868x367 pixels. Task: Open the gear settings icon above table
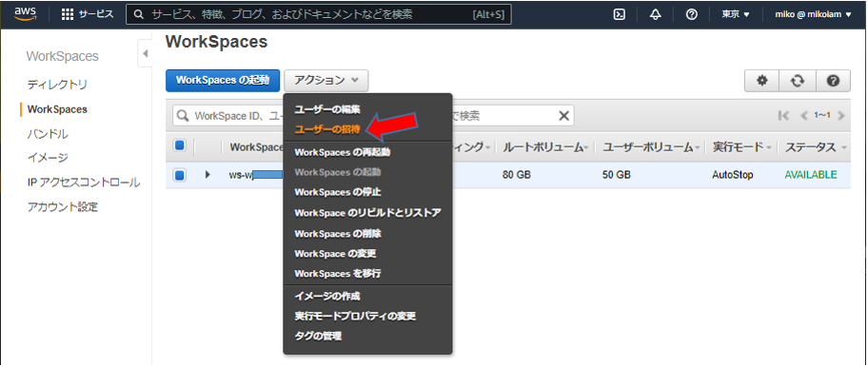coord(762,81)
